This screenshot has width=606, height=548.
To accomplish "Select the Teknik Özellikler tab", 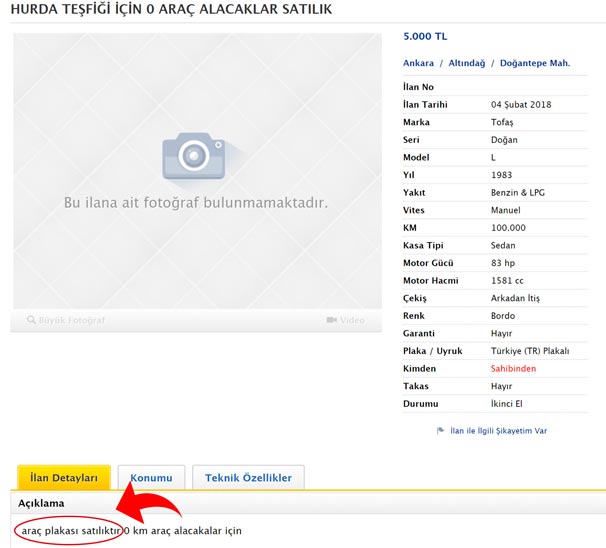I will [248, 478].
